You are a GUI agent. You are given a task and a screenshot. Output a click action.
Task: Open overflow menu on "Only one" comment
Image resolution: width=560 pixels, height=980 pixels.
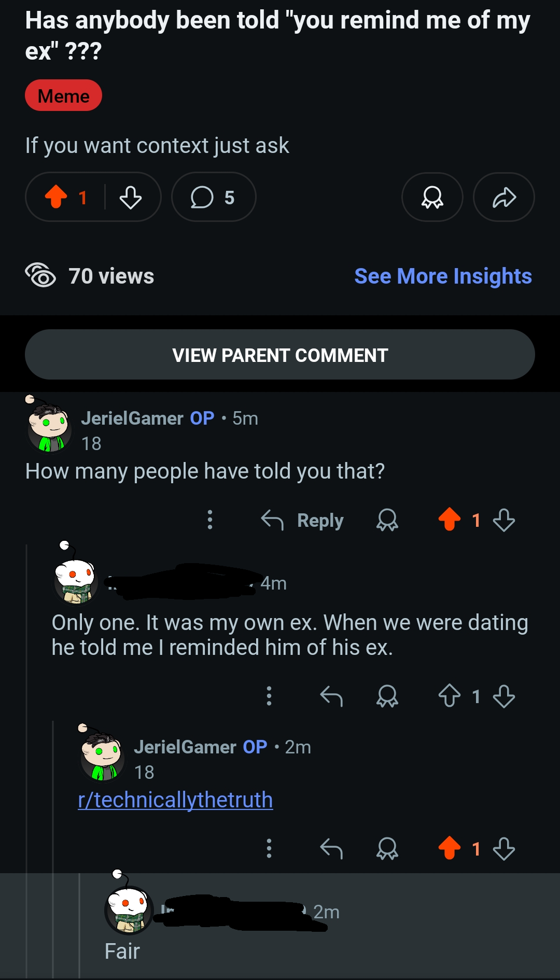(269, 696)
